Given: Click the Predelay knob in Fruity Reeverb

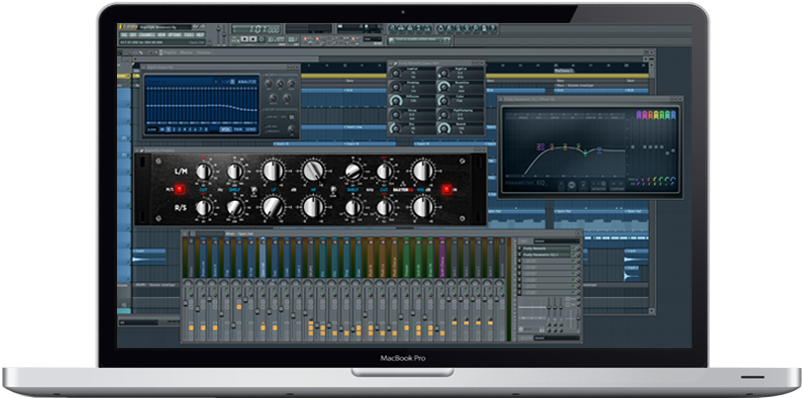Looking at the screenshot, I should (x=396, y=87).
